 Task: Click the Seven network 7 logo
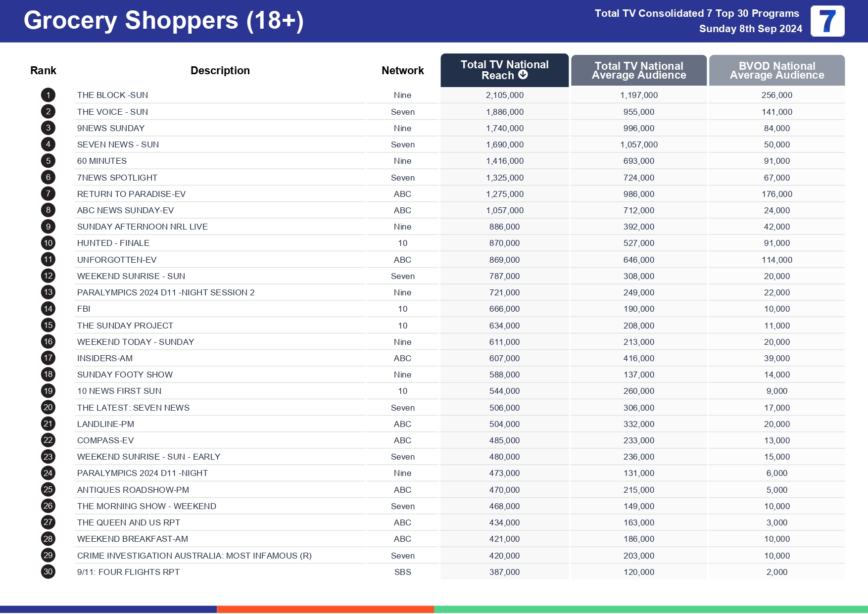(827, 21)
